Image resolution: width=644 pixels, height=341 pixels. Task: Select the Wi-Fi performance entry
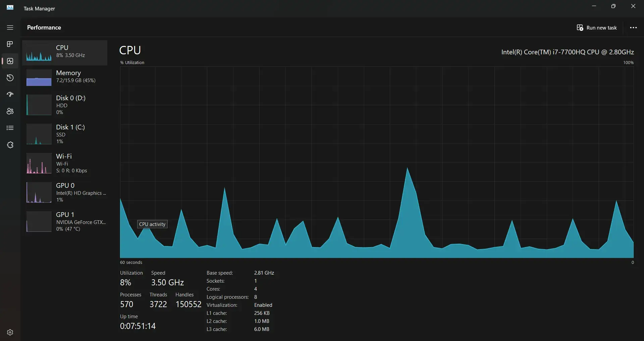tap(65, 163)
